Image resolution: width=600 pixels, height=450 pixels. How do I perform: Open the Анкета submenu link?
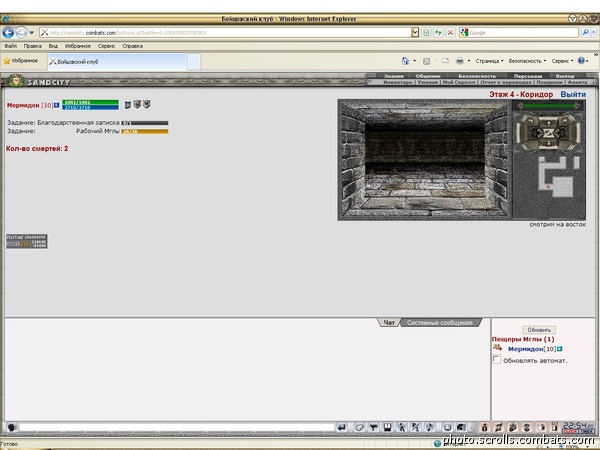point(577,82)
